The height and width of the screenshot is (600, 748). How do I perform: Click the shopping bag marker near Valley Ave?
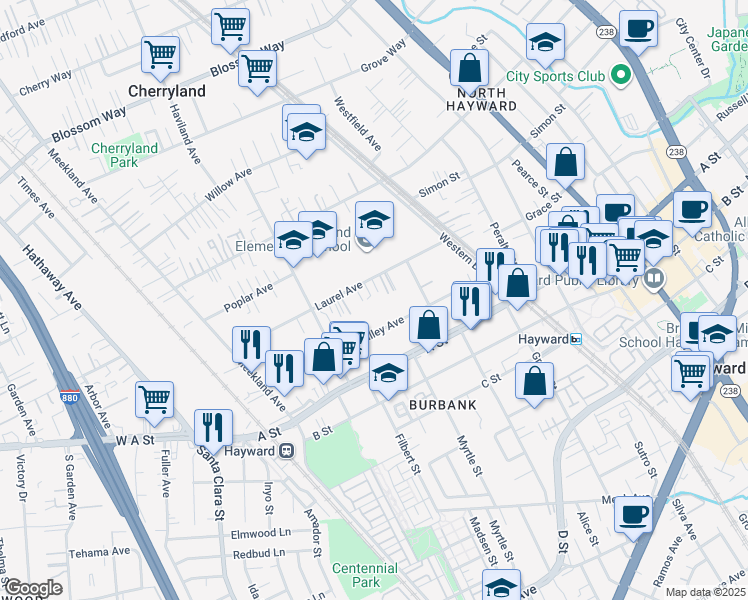[x=428, y=326]
